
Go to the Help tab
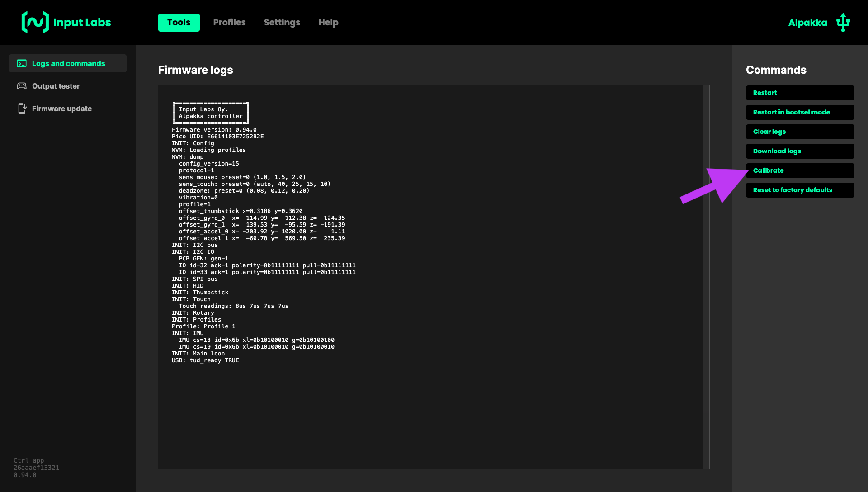[x=328, y=22]
